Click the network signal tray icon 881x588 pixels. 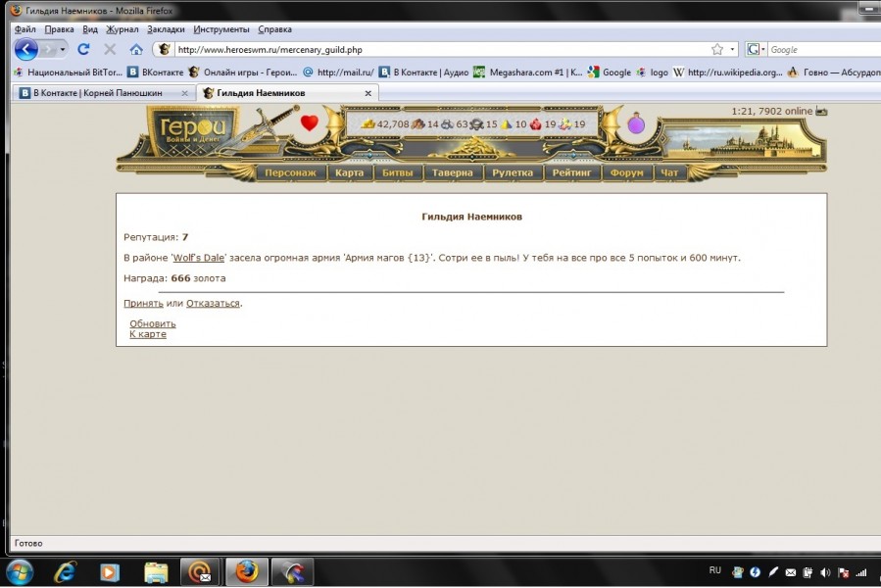860,573
